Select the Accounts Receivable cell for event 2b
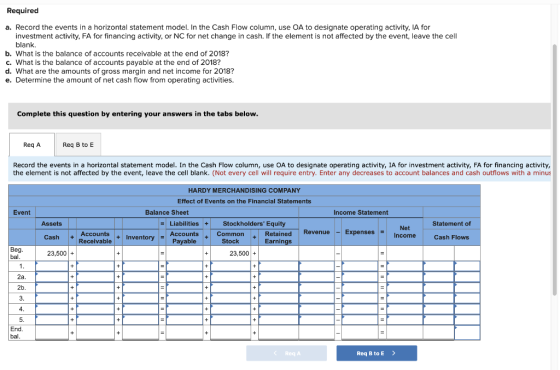This screenshot has height=370, width=560. (95, 288)
